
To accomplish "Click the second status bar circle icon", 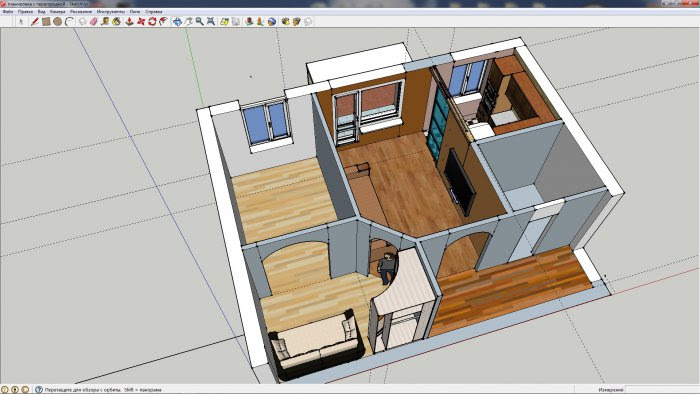I will coord(15,390).
